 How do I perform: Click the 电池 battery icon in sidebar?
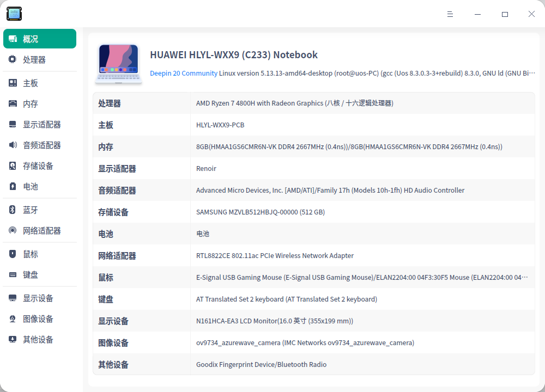pos(13,186)
